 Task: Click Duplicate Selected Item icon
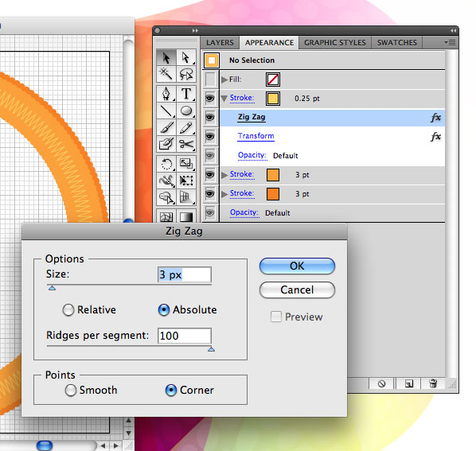coord(408,383)
